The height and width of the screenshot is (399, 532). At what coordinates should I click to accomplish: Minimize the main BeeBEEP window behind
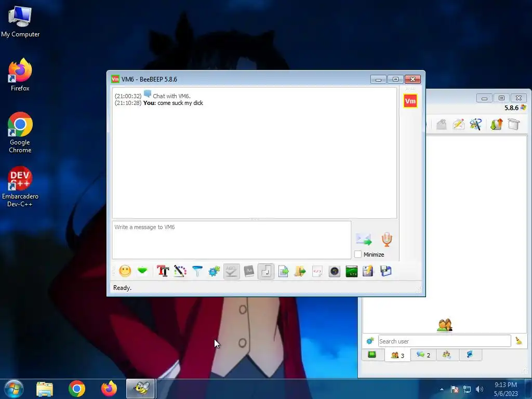(x=484, y=98)
